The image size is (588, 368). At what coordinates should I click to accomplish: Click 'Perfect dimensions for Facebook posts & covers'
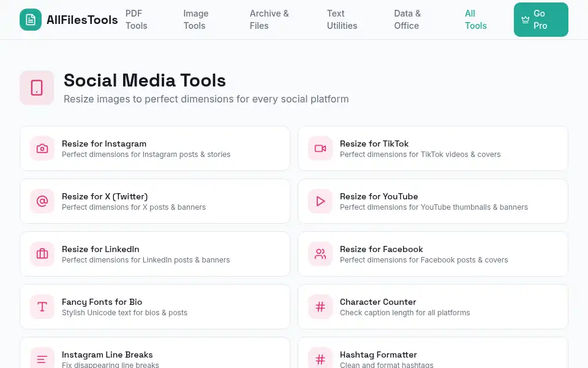(x=424, y=260)
